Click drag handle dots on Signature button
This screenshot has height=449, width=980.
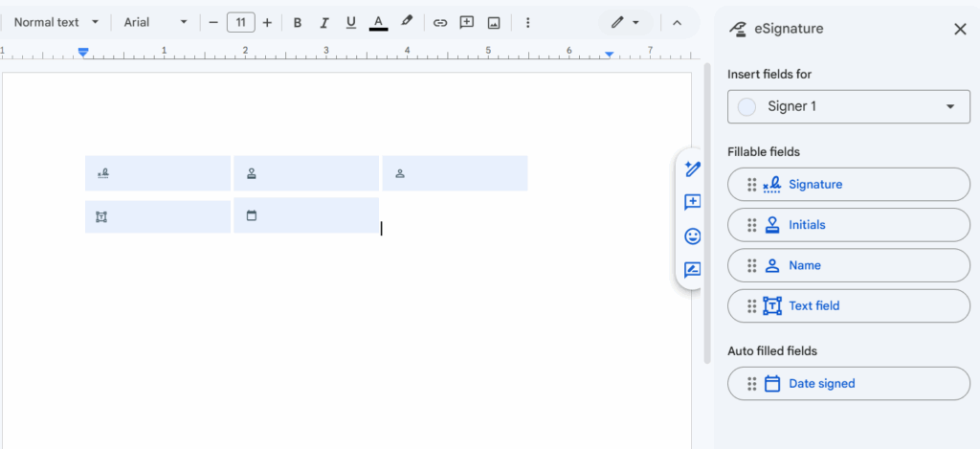(752, 185)
